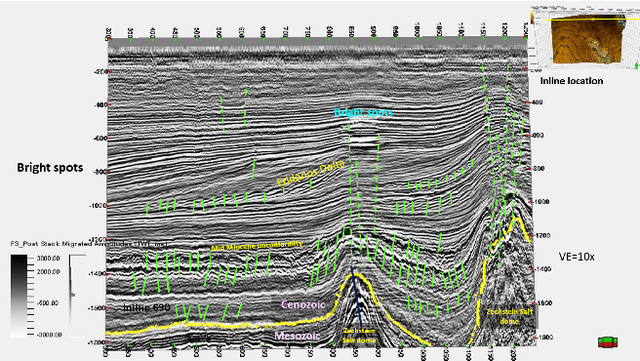Click the yellow 'Eridanos Delta' label
Viewport: 640px width, 361px height.
tap(311, 173)
